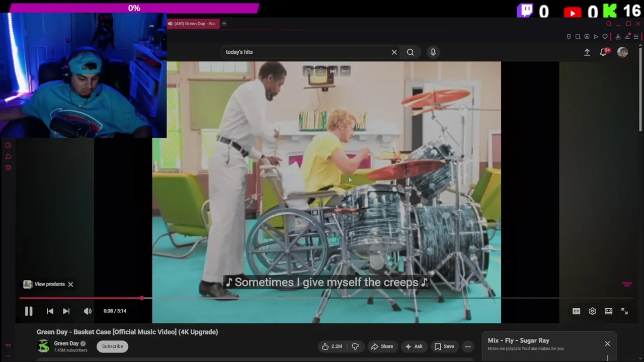Click the 0:38 / 3:14 time display

pyautogui.click(x=115, y=311)
